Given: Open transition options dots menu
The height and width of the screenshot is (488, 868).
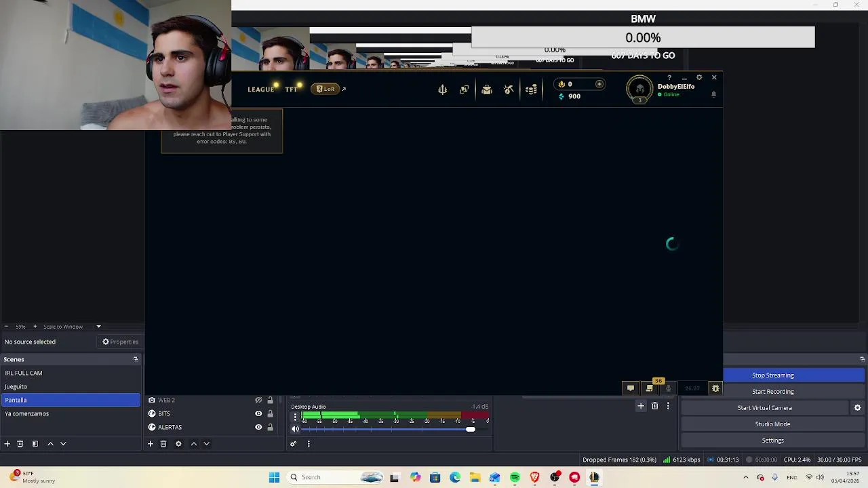Looking at the screenshot, I should pyautogui.click(x=668, y=406).
